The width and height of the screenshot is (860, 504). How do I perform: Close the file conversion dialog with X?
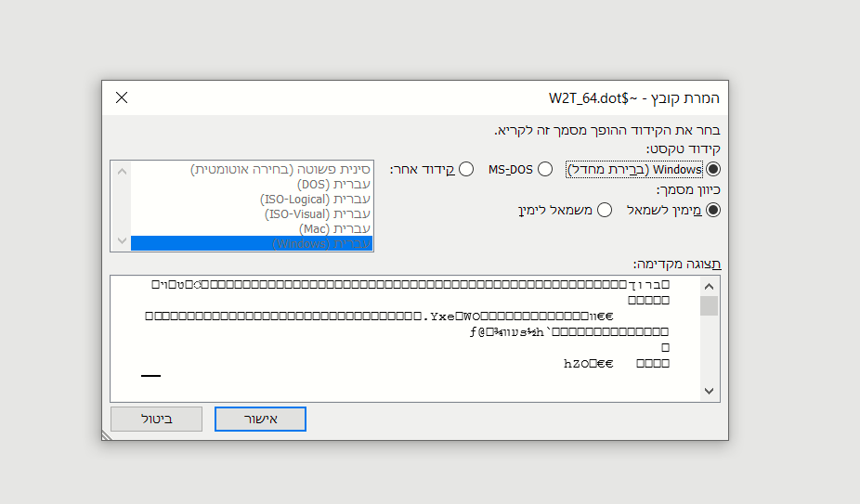(122, 97)
